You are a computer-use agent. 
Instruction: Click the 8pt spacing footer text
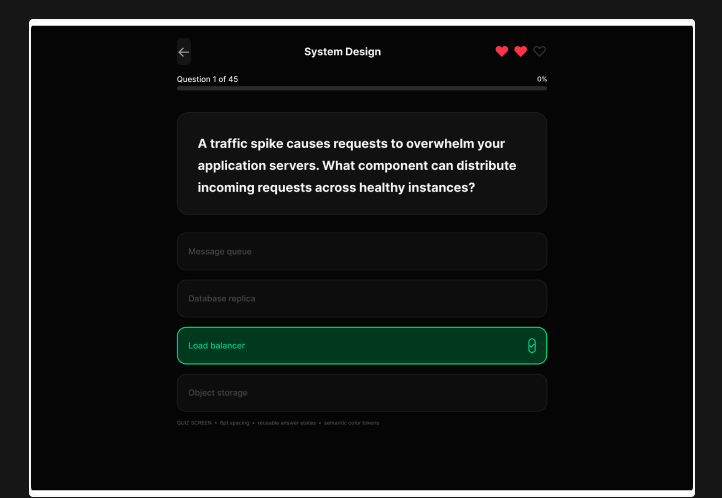[234, 423]
